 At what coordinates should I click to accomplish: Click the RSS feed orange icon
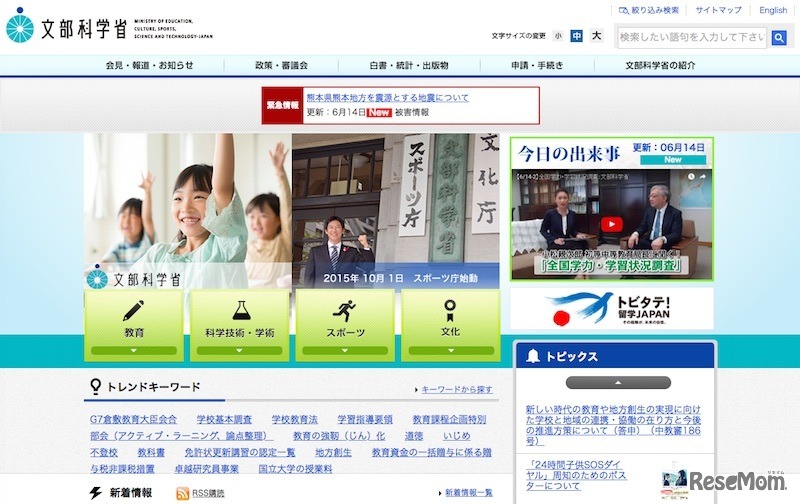(x=182, y=493)
